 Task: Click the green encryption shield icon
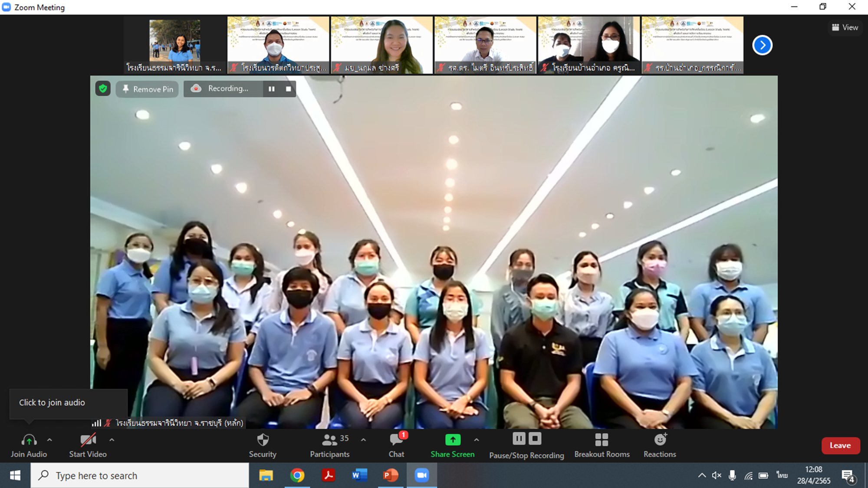103,88
